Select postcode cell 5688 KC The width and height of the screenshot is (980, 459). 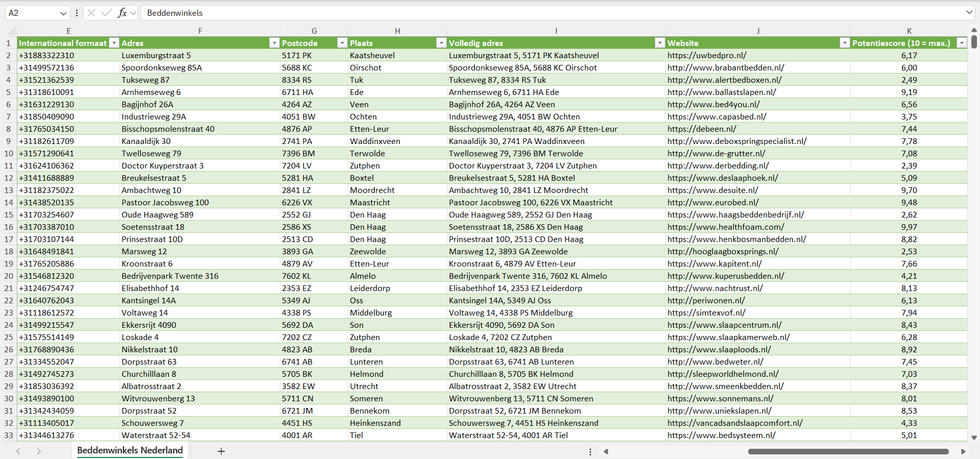pyautogui.click(x=314, y=67)
